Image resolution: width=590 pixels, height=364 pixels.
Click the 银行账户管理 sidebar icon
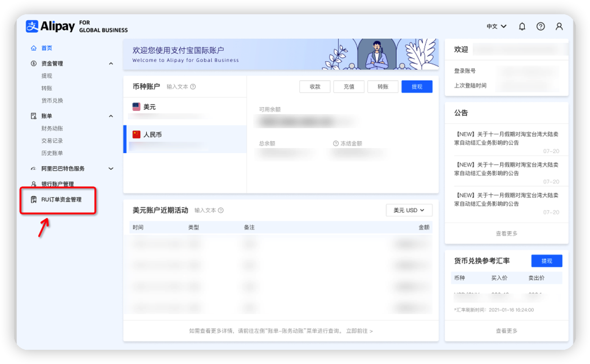[34, 184]
